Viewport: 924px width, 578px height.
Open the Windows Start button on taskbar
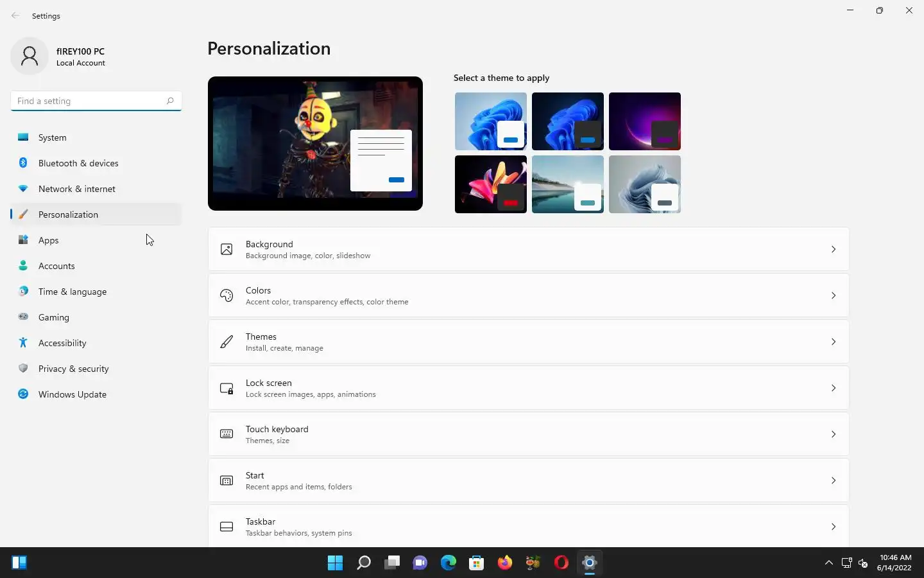(x=335, y=563)
